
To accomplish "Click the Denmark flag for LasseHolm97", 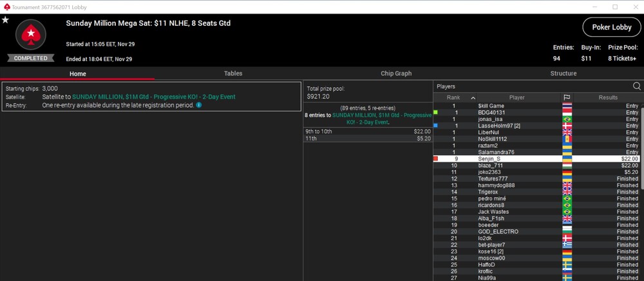I will 567,126.
